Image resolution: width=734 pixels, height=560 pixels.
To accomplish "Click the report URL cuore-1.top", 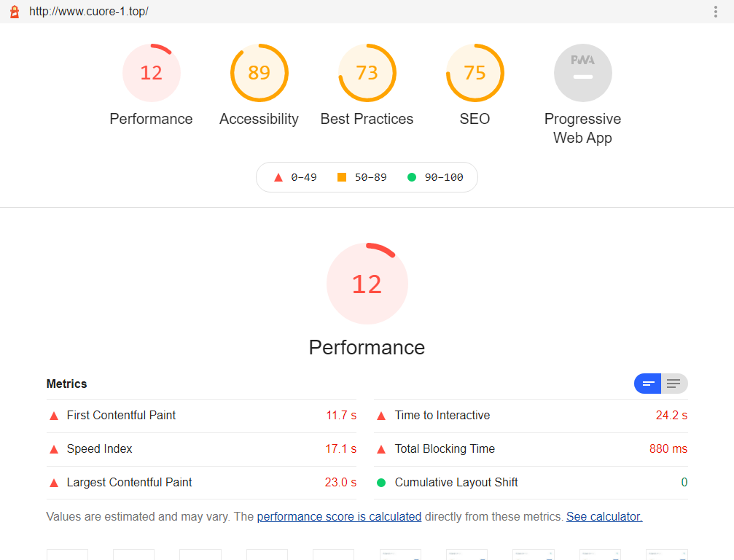I will coord(89,12).
